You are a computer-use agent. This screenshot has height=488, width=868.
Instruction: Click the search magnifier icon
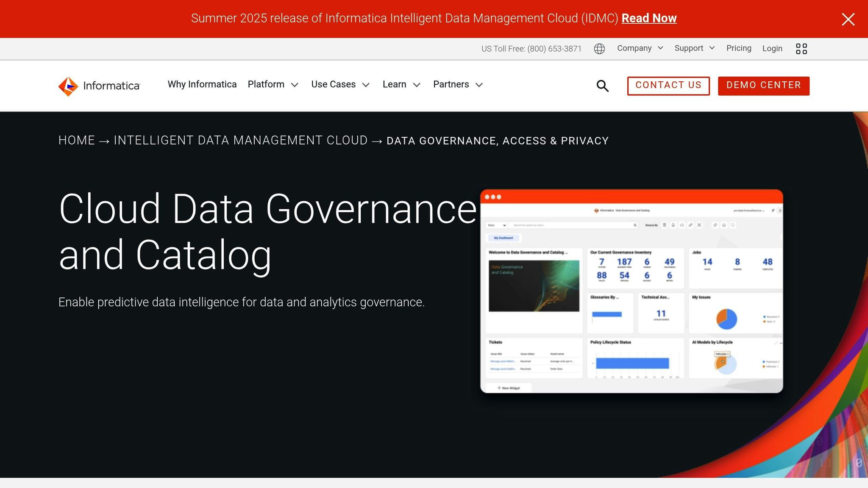pyautogui.click(x=602, y=86)
